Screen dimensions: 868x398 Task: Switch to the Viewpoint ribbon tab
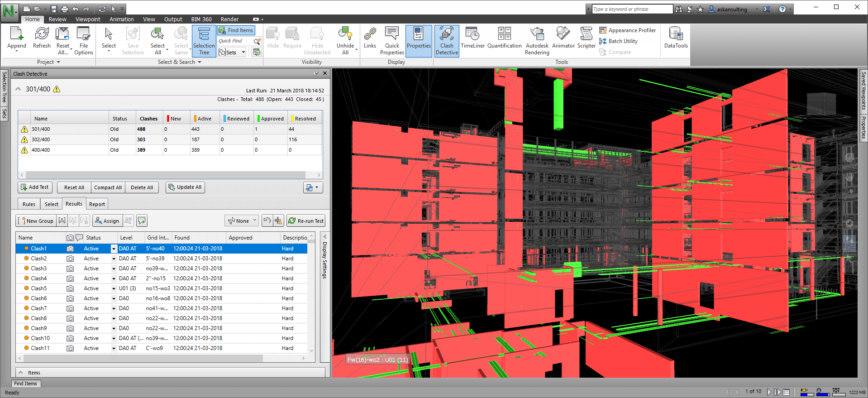point(88,19)
